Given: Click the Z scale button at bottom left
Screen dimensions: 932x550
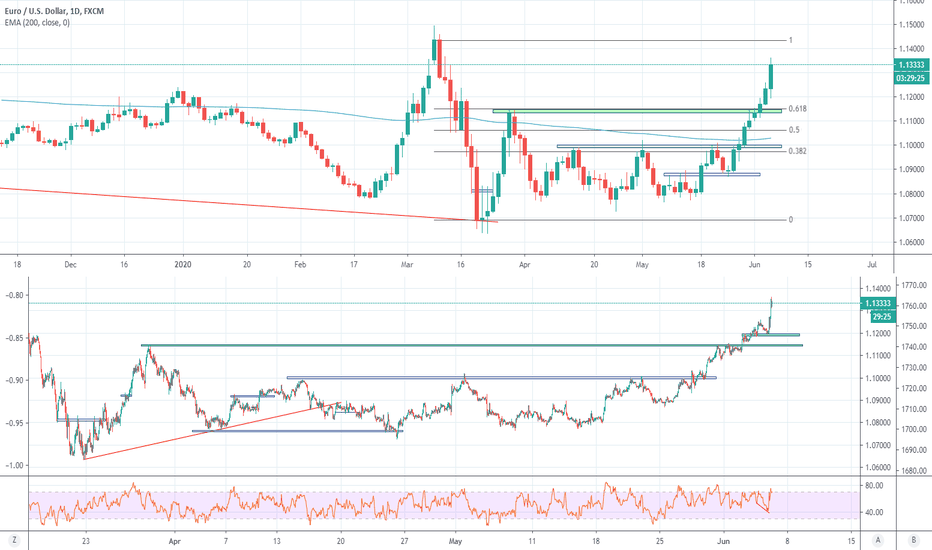Looking at the screenshot, I should 14,540.
